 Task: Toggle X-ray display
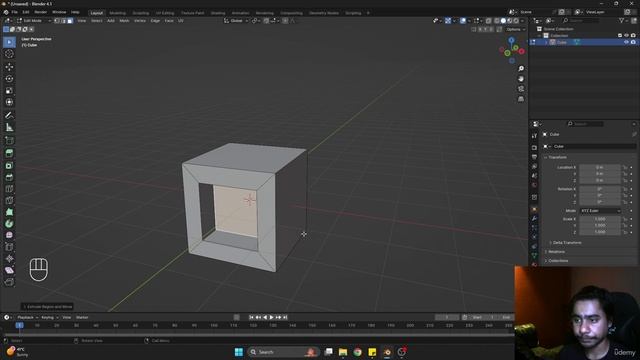(x=489, y=20)
